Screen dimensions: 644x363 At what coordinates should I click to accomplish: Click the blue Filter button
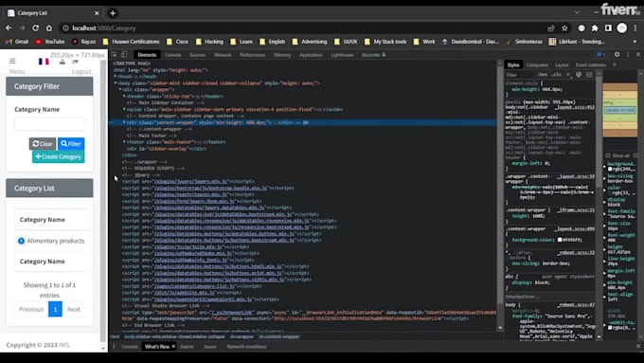click(71, 143)
